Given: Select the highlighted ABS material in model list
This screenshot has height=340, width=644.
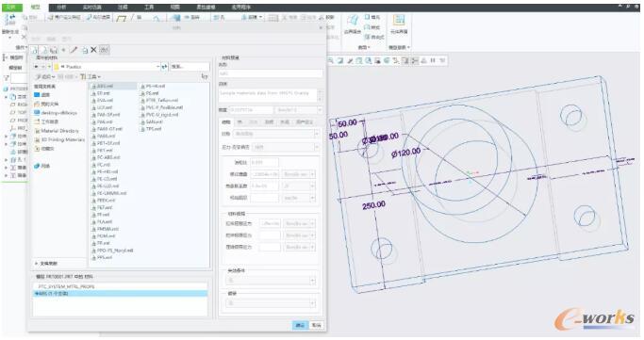Looking at the screenshot, I should (x=120, y=294).
